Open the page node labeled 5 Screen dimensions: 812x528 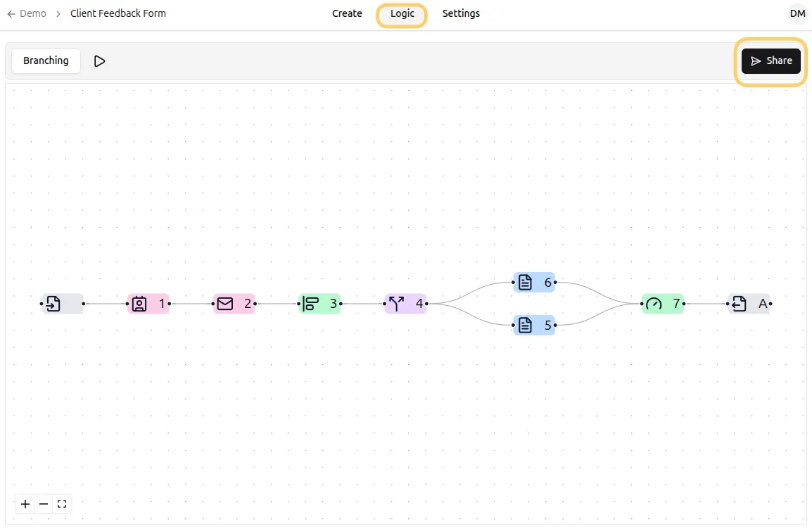(x=533, y=325)
